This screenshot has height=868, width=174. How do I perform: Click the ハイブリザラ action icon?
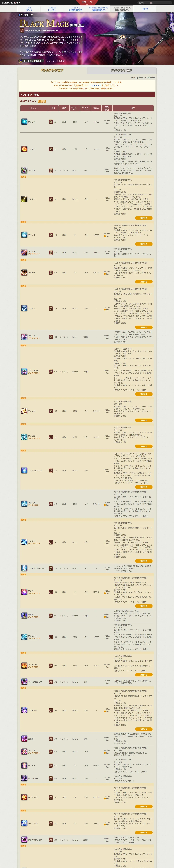(24, 823)
